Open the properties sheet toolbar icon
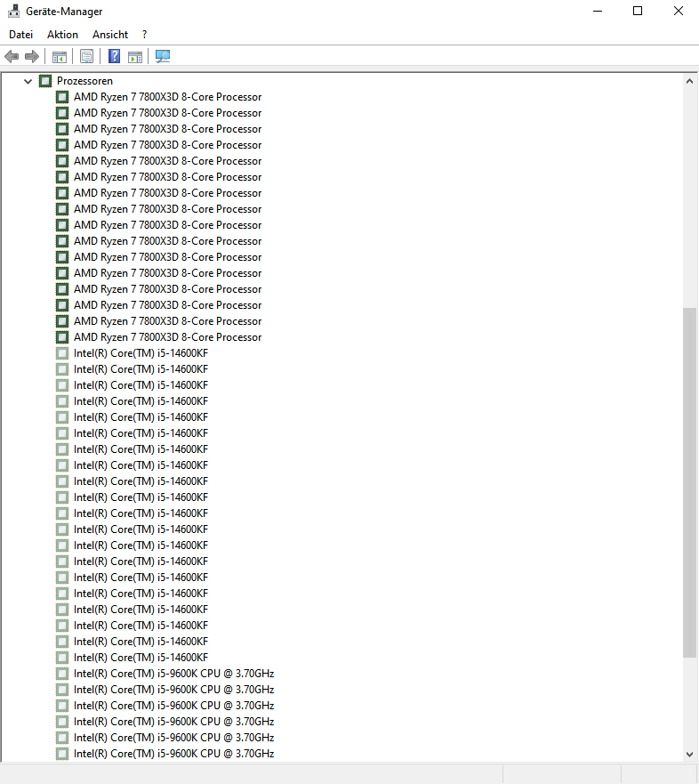This screenshot has width=699, height=784. (86, 56)
